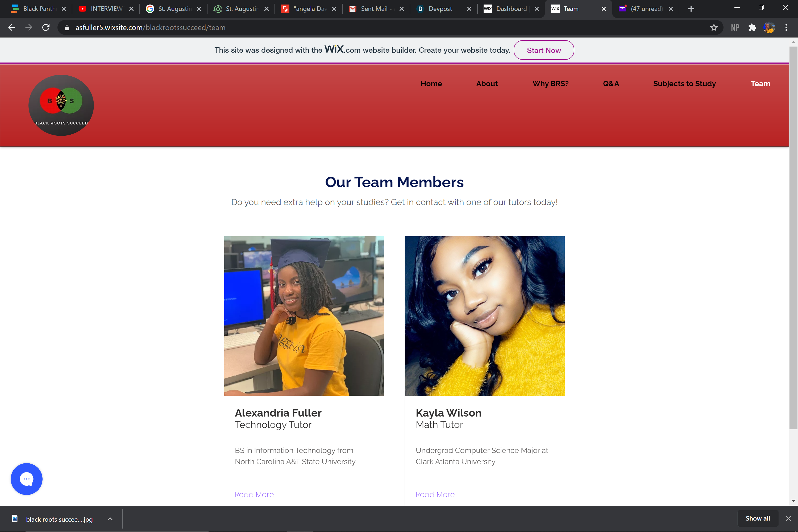
Task: Open the Wix chat bubble widget
Action: tap(26, 479)
